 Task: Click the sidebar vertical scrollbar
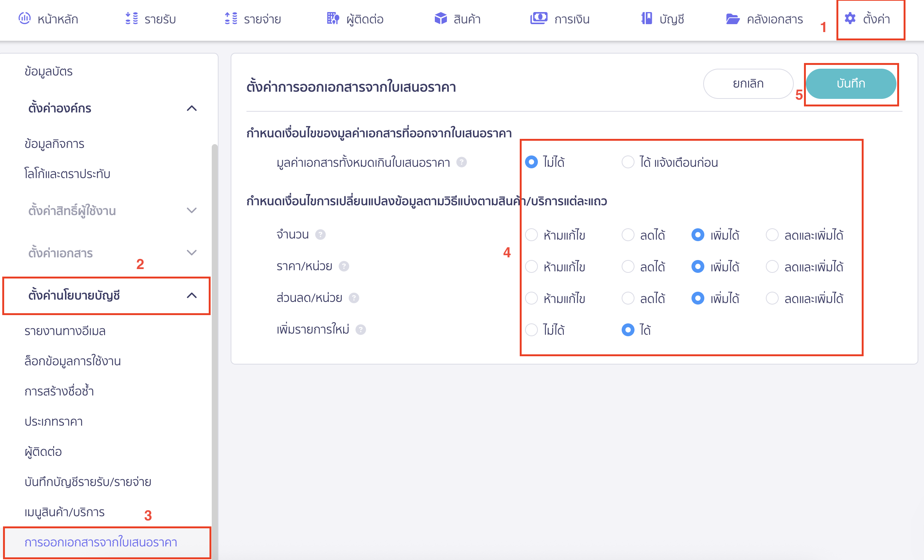click(214, 351)
